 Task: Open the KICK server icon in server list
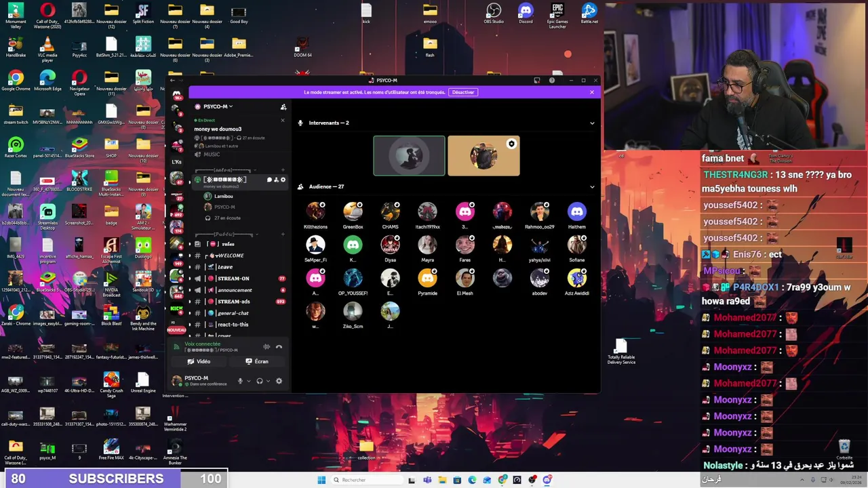coord(177,310)
